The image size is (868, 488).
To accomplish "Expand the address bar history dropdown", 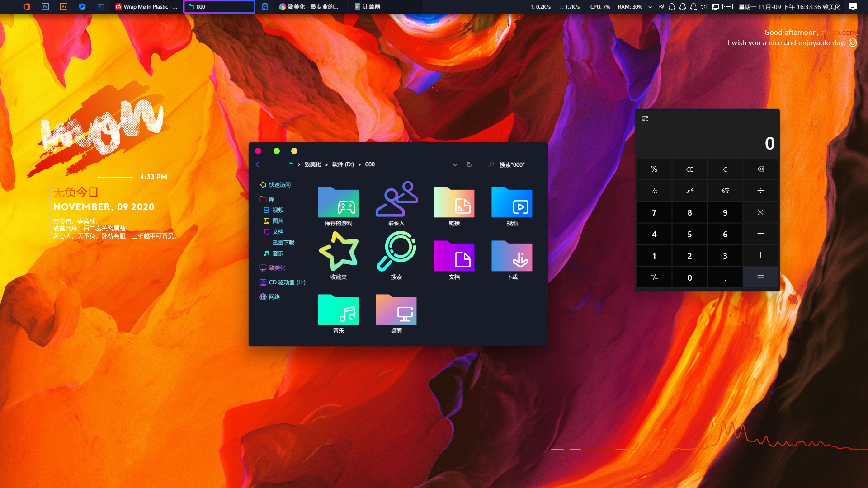I will (x=455, y=164).
